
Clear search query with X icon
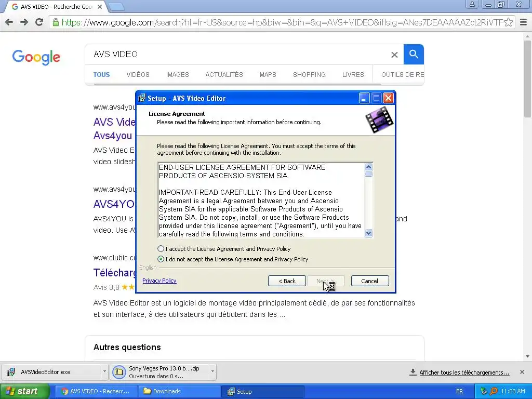pyautogui.click(x=394, y=55)
